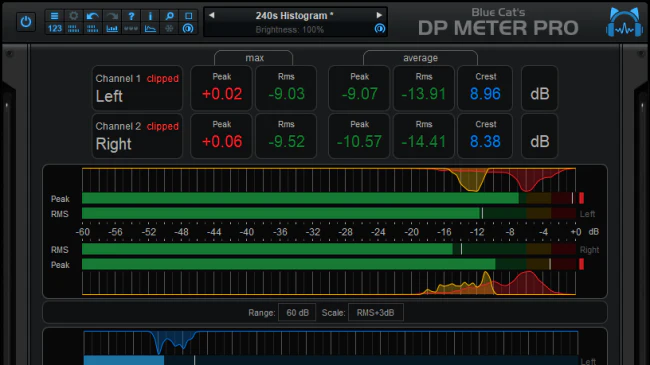Click the Right channel RMS meter bar
Screen dimensions: 650x365
tap(329, 249)
